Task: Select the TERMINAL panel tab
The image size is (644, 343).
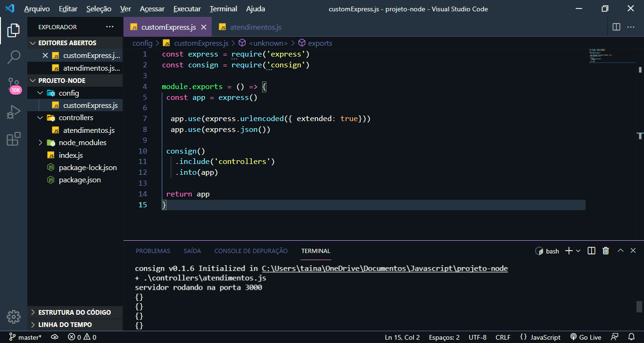Action: 316,251
